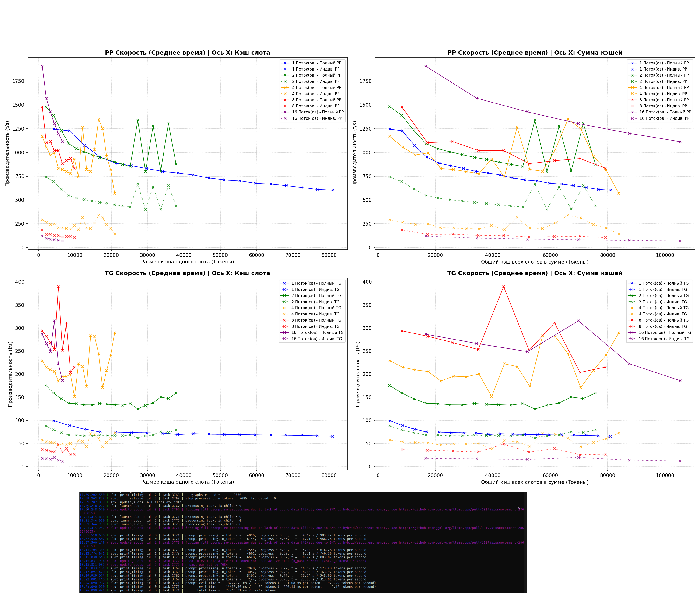This screenshot has height=595, width=700.
Task: Click the title 'TG Скорость (Среднее время) | Ось X: Кэш слота'
Action: point(187,273)
